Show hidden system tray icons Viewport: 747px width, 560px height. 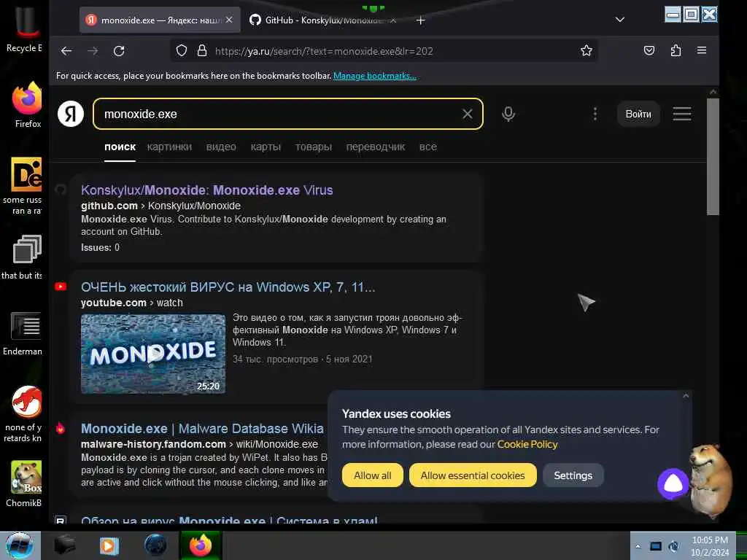638,546
